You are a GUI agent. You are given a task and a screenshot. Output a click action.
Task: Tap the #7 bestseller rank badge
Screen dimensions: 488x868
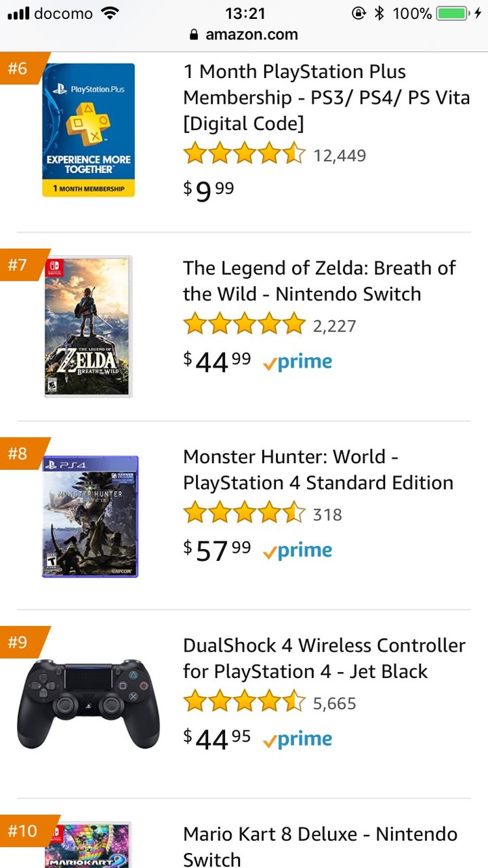[x=19, y=264]
